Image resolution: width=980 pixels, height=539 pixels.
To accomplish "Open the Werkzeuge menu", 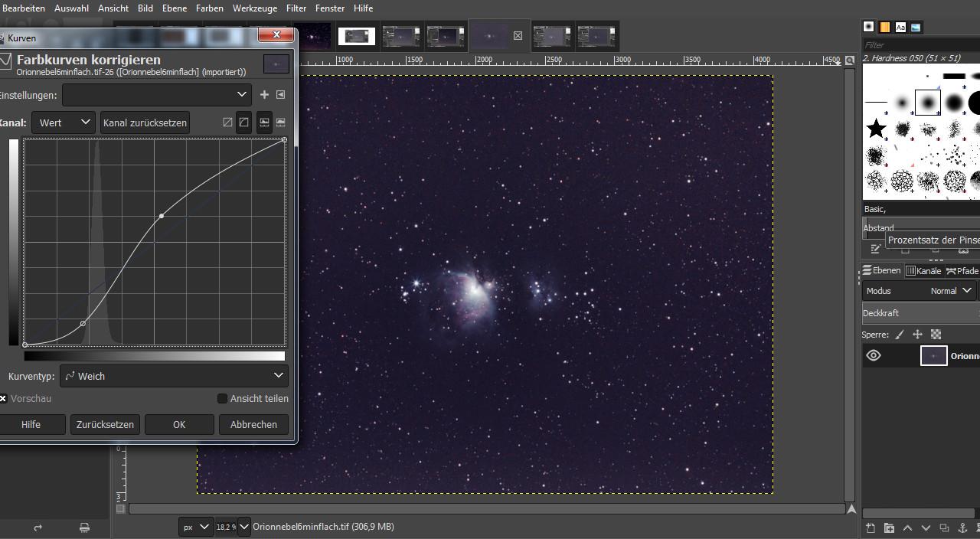I will (256, 8).
